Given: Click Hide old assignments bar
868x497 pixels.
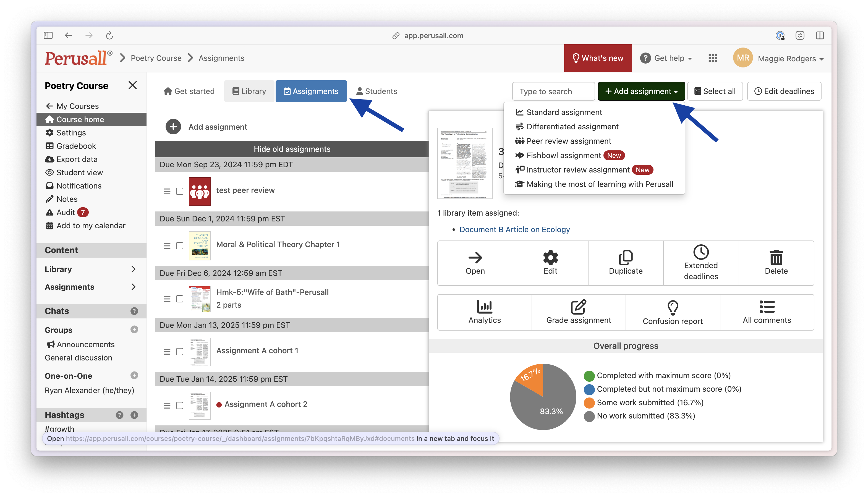Looking at the screenshot, I should (x=292, y=149).
